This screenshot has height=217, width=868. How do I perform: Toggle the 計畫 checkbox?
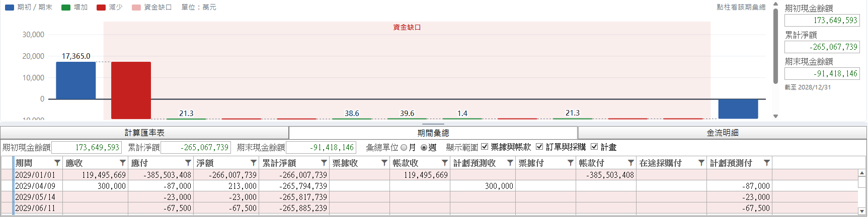point(594,147)
